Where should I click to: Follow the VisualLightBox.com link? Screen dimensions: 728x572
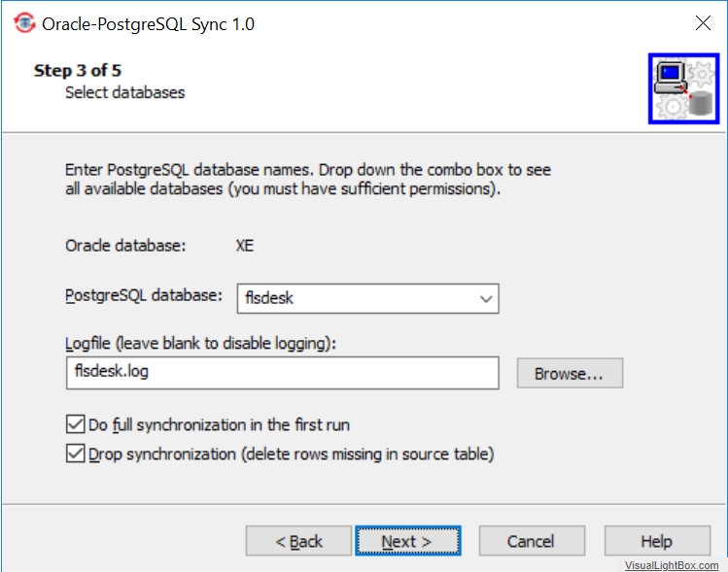click(x=672, y=565)
